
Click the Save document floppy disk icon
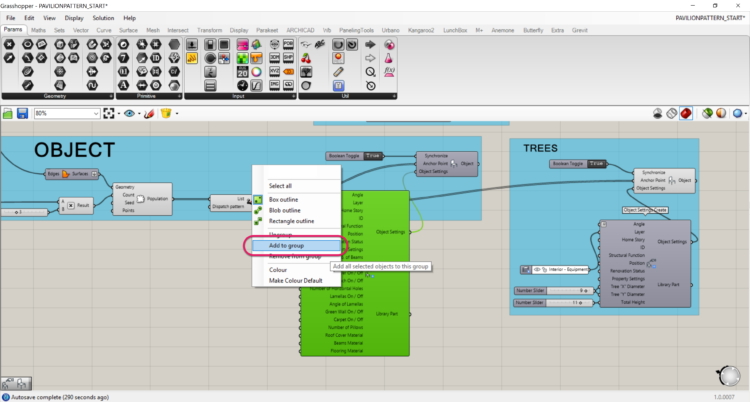[x=23, y=114]
